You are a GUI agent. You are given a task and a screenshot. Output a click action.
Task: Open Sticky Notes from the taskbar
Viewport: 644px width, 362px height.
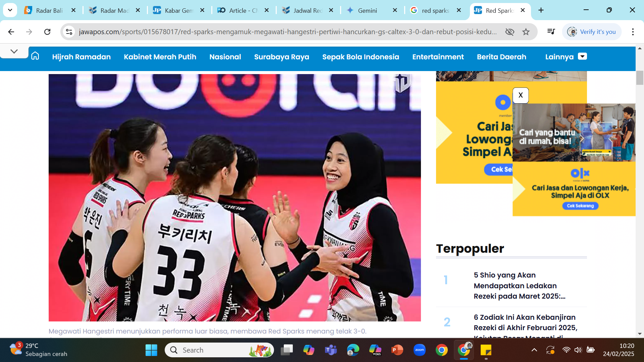486,350
